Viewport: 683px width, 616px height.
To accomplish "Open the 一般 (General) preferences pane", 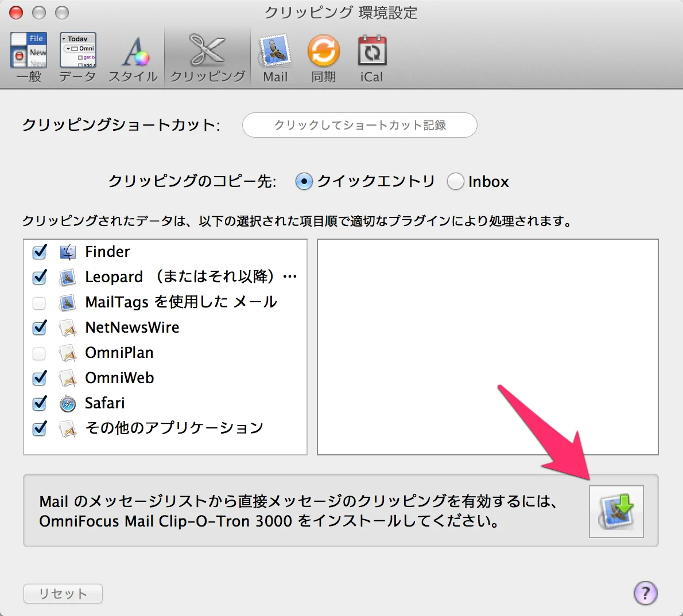I will pos(29,57).
